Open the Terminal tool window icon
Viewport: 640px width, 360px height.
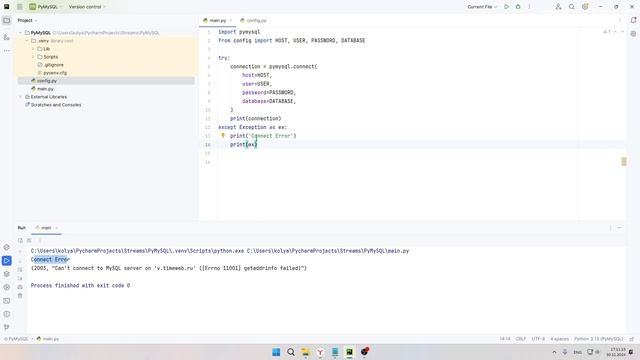click(7, 301)
